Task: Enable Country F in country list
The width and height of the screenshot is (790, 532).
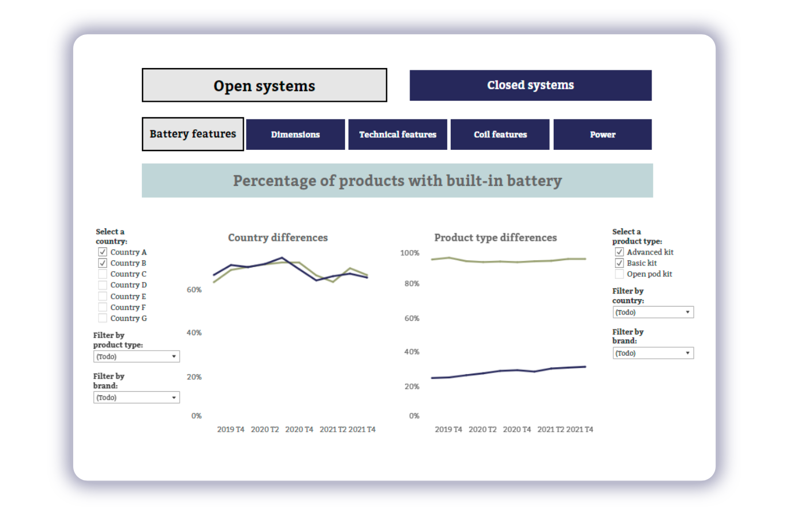Action: coord(102,307)
